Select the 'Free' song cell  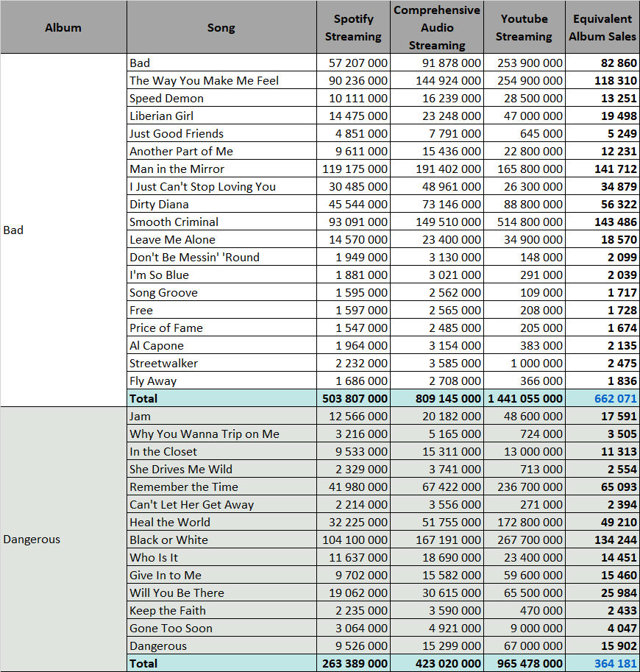[221, 311]
